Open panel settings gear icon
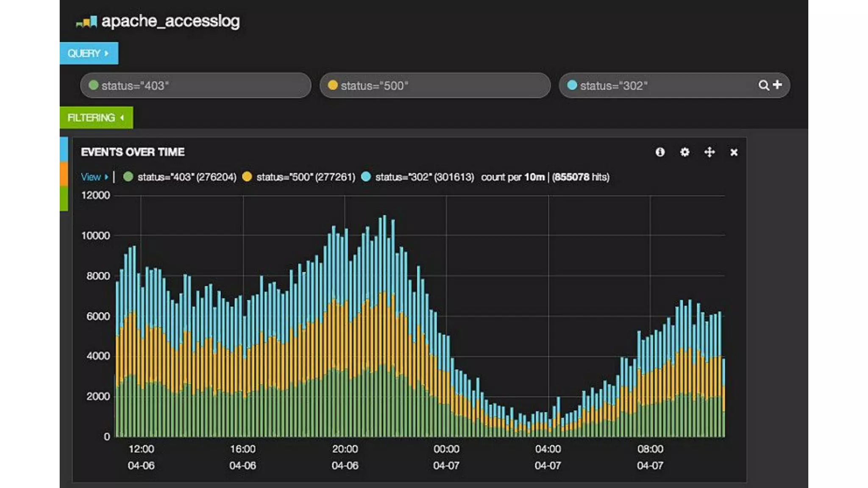The height and width of the screenshot is (488, 868). click(684, 152)
